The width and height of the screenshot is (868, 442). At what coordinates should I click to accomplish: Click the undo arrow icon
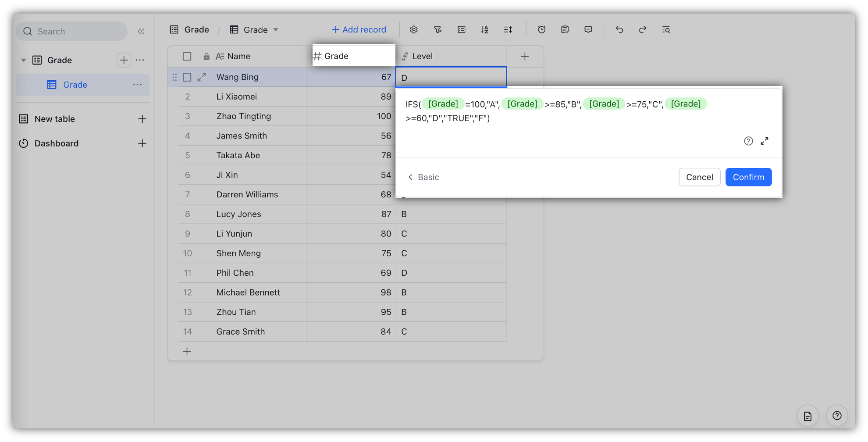[x=619, y=30]
